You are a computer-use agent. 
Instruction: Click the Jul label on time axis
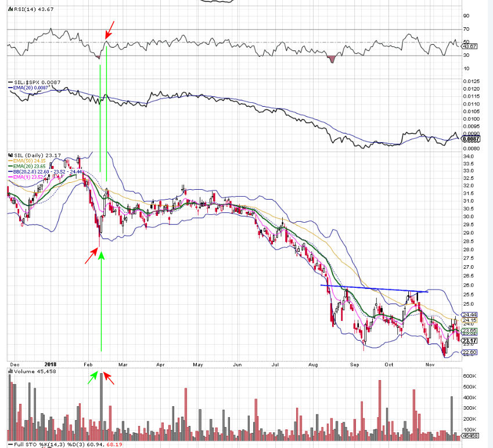(275, 364)
